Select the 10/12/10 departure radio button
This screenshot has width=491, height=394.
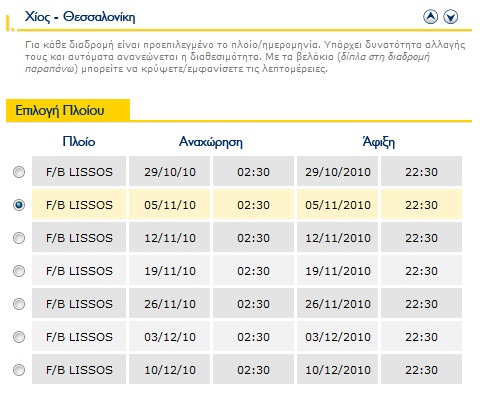coord(19,370)
